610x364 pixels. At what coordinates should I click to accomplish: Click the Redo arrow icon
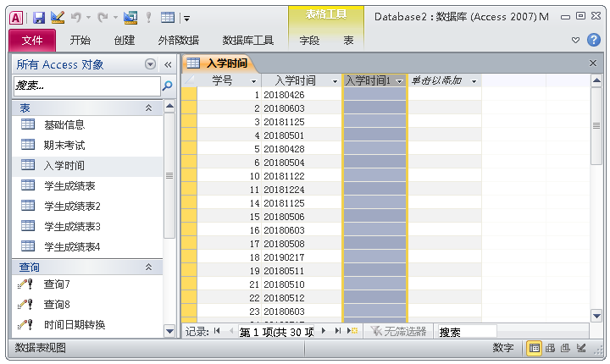(x=103, y=17)
